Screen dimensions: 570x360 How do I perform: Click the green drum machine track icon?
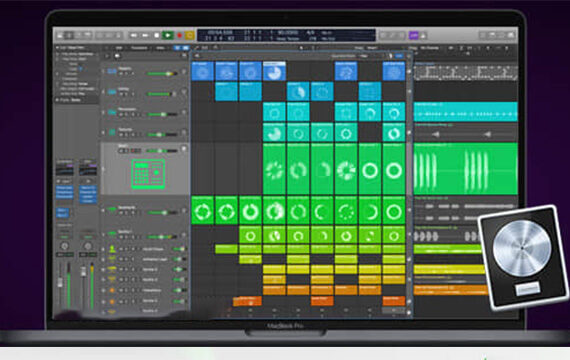[148, 174]
